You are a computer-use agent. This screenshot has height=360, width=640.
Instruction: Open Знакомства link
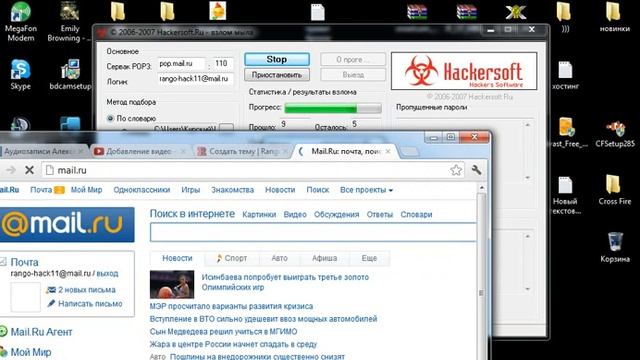(232, 190)
